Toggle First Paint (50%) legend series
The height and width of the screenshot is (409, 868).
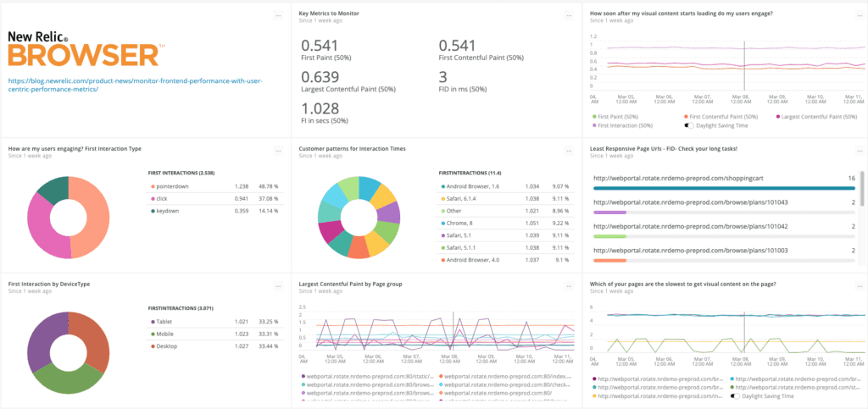pos(615,117)
